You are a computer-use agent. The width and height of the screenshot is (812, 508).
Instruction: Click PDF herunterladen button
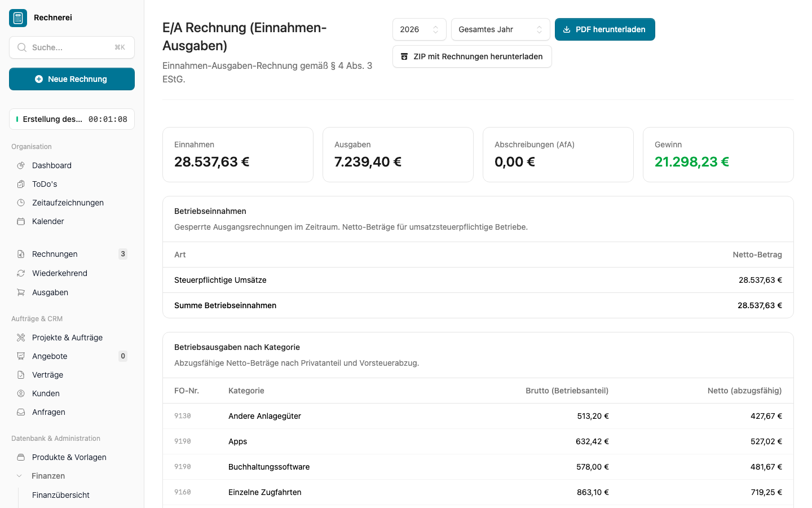tap(604, 29)
